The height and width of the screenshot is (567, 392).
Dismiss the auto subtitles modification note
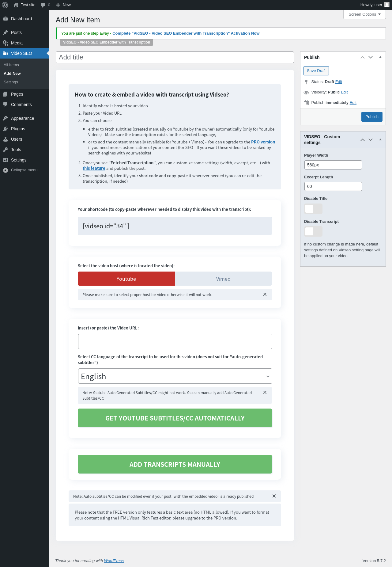click(x=274, y=496)
